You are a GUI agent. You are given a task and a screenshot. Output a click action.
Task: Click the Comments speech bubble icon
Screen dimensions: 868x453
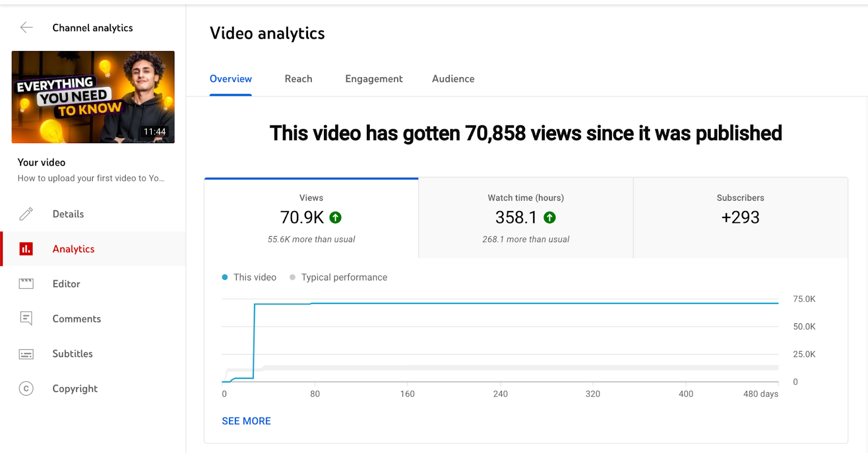coord(26,318)
